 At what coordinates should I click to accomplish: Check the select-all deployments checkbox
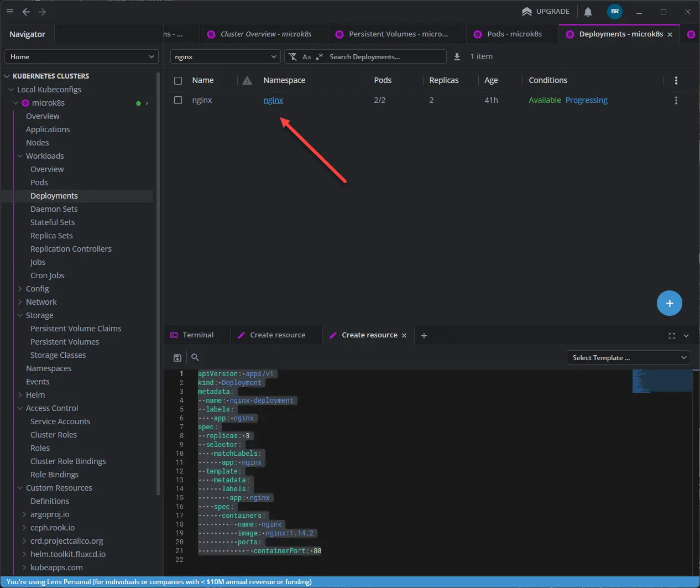pos(178,81)
